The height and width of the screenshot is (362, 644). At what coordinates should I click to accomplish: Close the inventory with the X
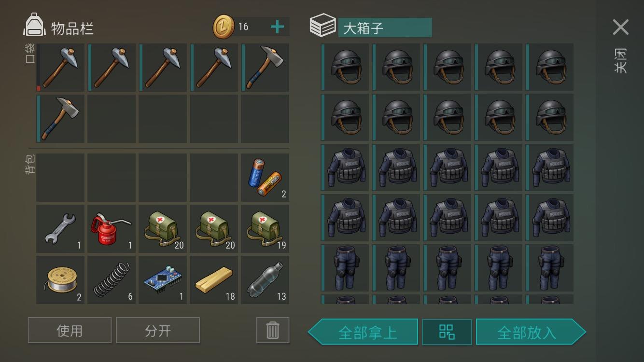coord(620,28)
